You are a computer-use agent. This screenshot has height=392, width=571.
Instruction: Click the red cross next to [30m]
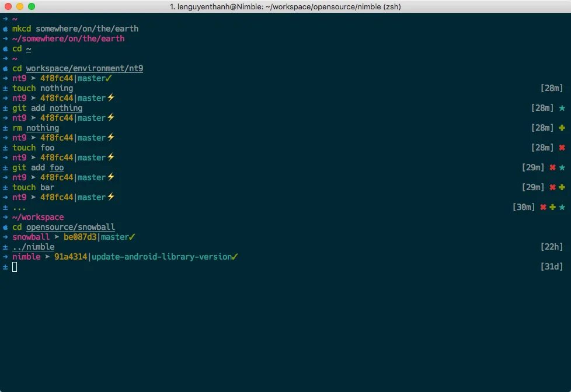coord(543,207)
